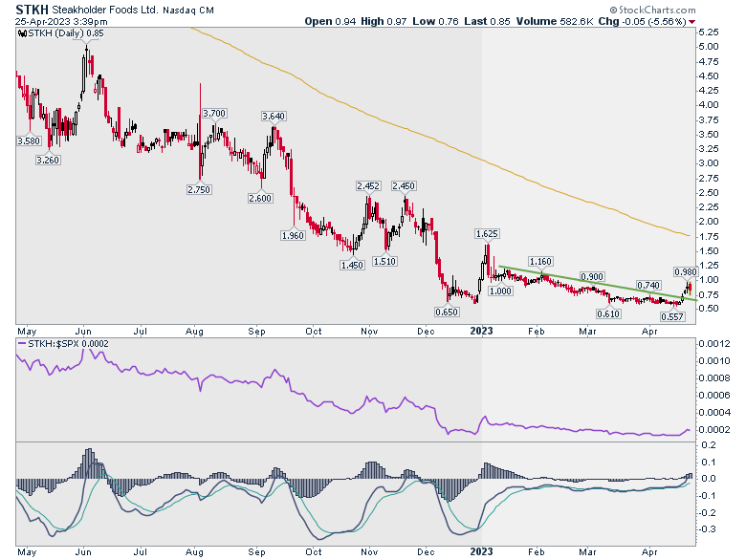Click the Dec label on bottom date axis
The image size is (746, 560).
(x=426, y=552)
